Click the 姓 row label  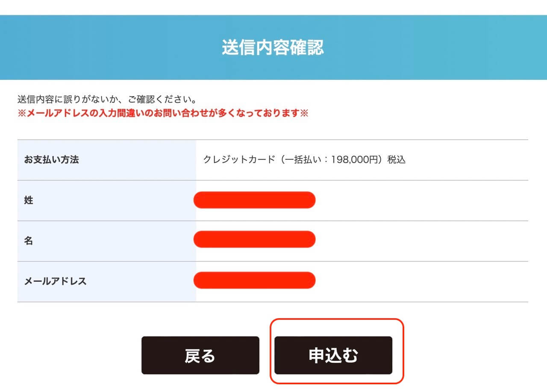pyautogui.click(x=27, y=200)
